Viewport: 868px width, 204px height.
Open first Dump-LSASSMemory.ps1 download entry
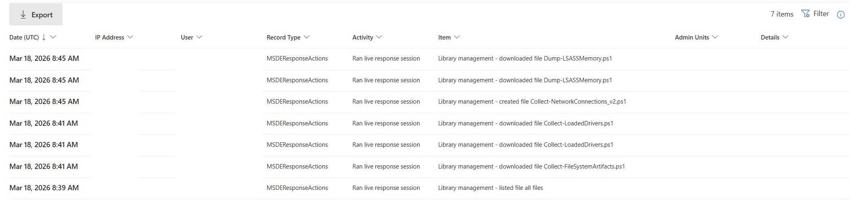525,58
